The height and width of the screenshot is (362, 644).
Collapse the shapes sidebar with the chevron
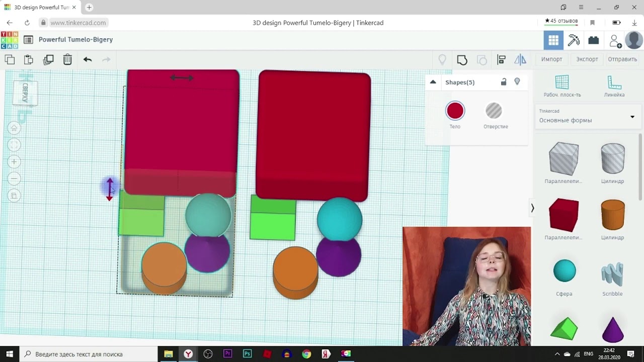(x=532, y=208)
